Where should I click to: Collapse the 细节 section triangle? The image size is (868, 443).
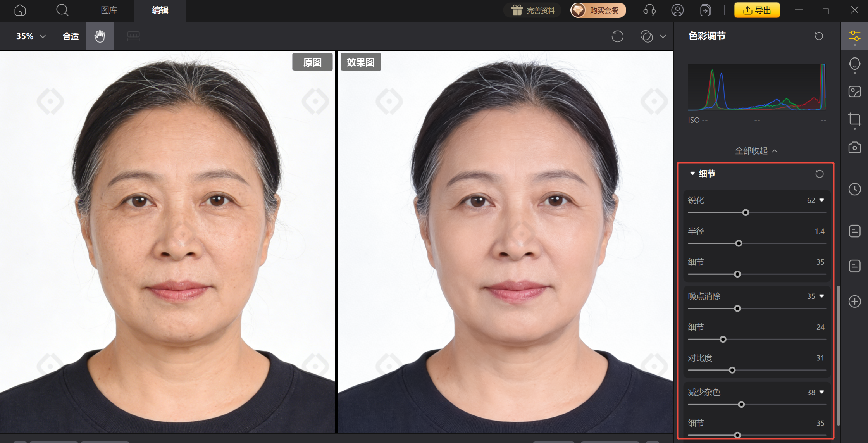tap(692, 174)
